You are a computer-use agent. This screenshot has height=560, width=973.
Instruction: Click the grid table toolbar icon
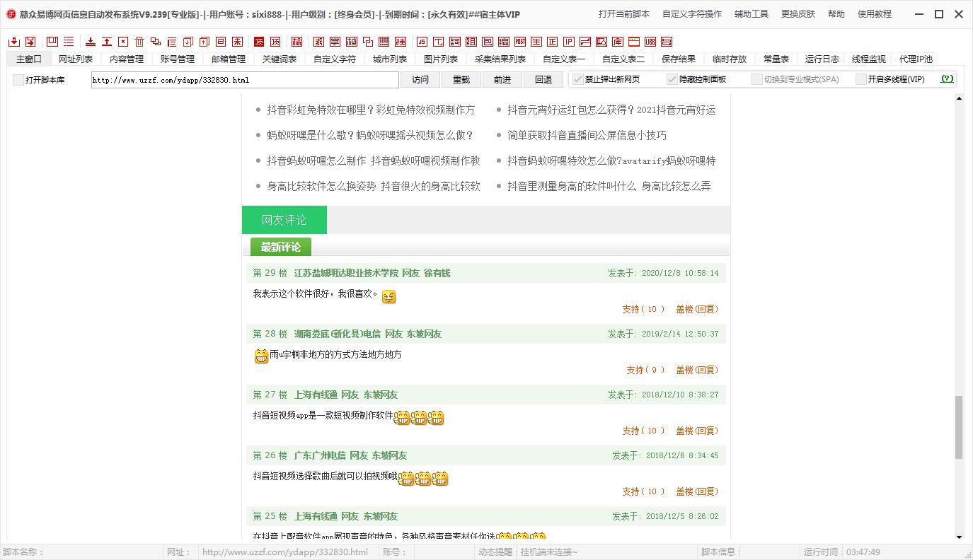click(x=384, y=42)
